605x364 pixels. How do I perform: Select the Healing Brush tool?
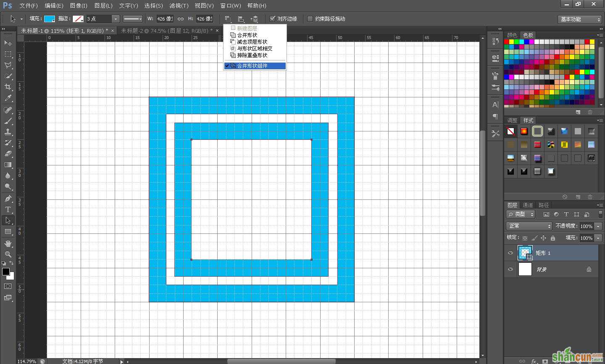[8, 110]
